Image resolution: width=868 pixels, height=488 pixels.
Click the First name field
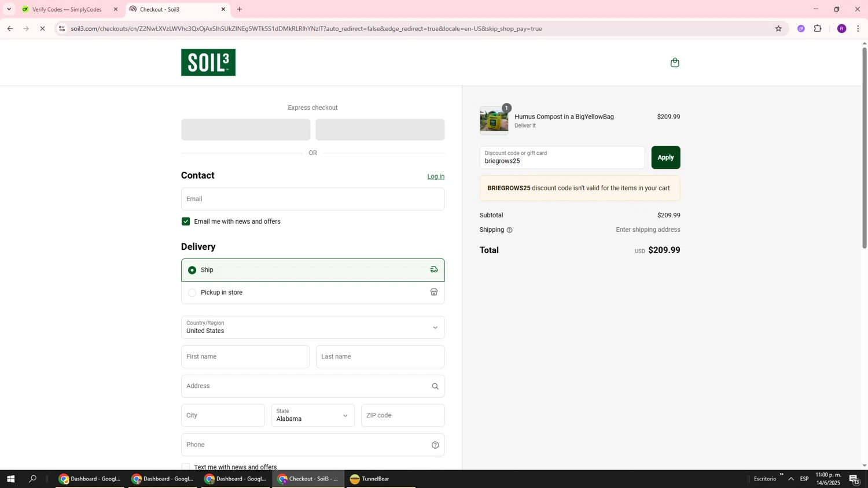(x=245, y=357)
